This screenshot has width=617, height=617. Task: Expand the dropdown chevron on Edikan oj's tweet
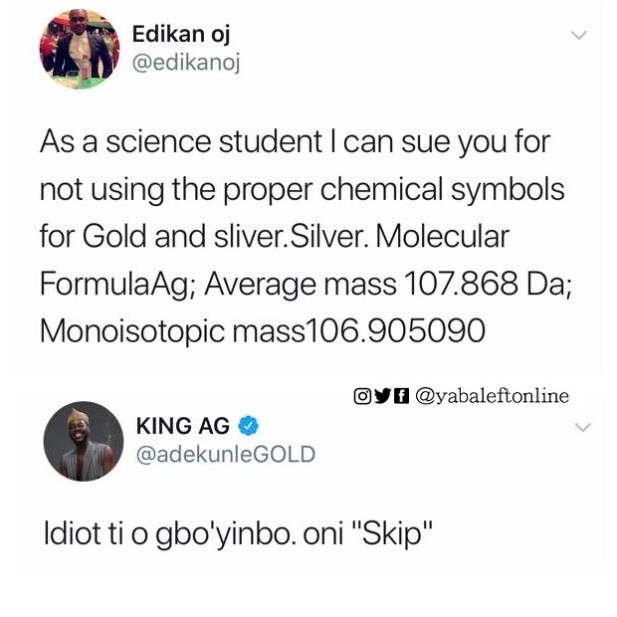579,35
